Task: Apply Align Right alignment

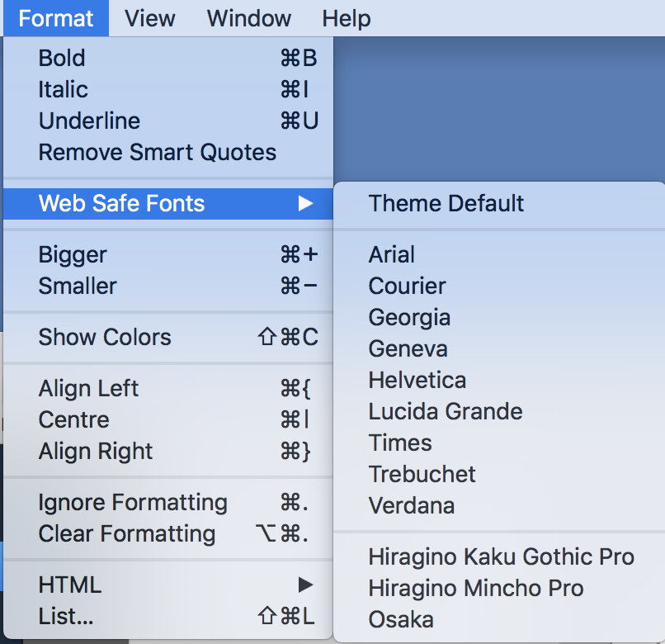Action: [x=168, y=451]
